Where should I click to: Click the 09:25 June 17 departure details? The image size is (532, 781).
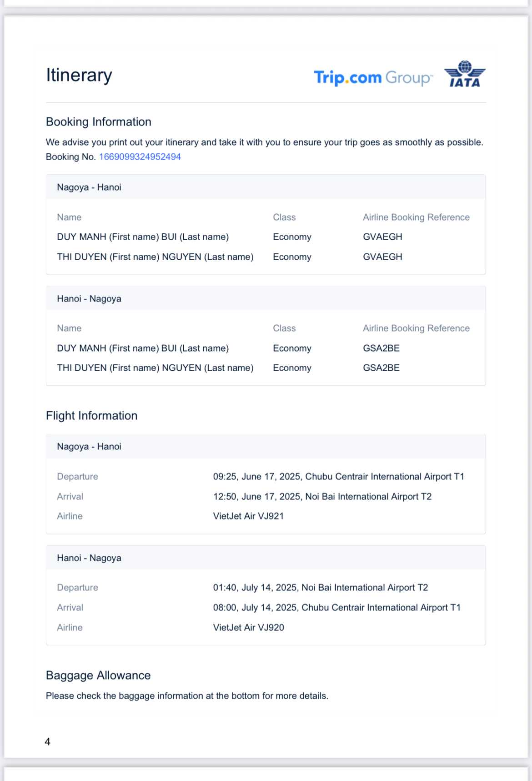click(x=338, y=477)
